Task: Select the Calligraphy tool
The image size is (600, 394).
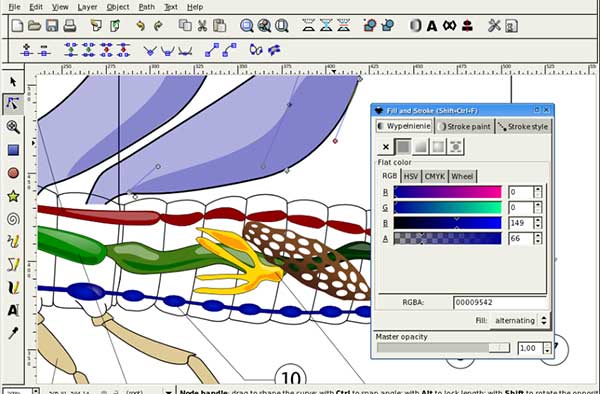Action: click(13, 287)
